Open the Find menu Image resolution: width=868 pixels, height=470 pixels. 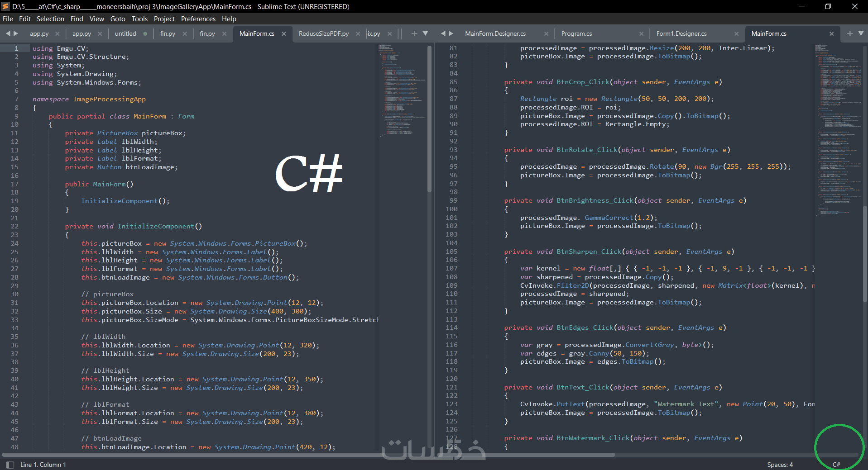click(x=77, y=19)
